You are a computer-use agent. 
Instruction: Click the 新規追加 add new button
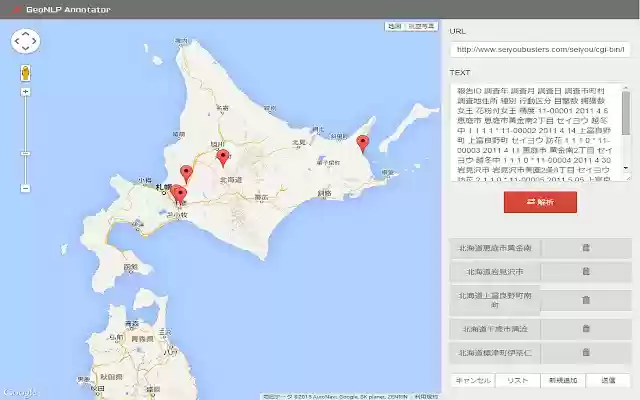563,380
